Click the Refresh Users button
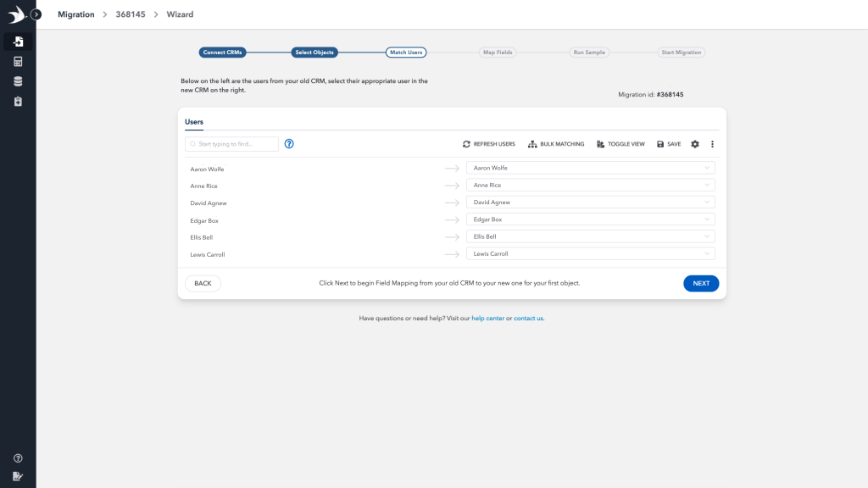868x488 pixels. point(489,144)
